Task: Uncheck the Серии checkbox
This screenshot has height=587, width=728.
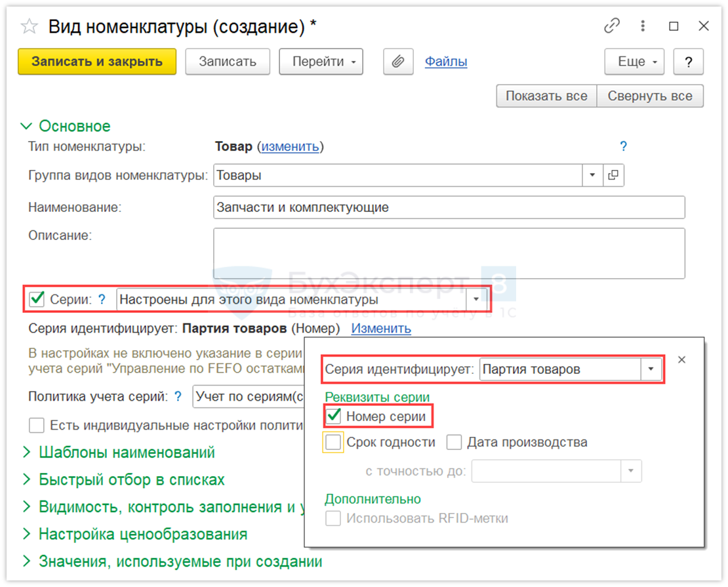Action: pos(37,300)
